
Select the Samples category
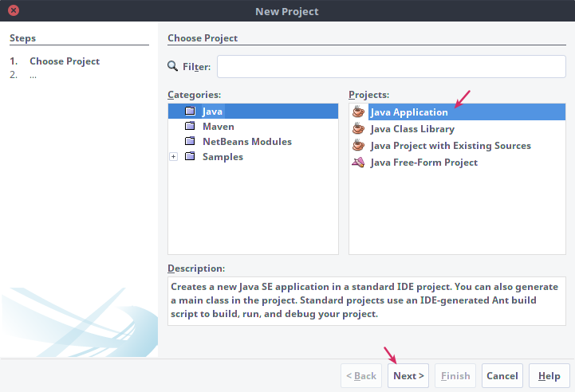coord(223,157)
